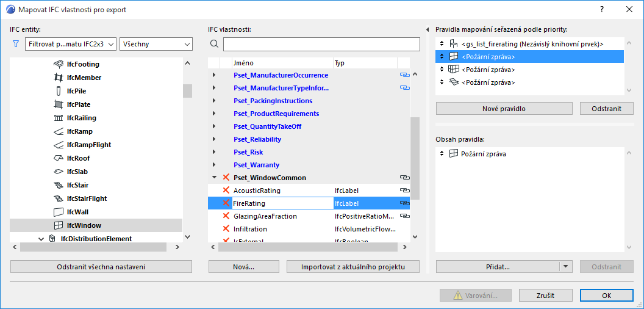Click the Typ column header
Screen dimensions: 644x309
(365, 63)
